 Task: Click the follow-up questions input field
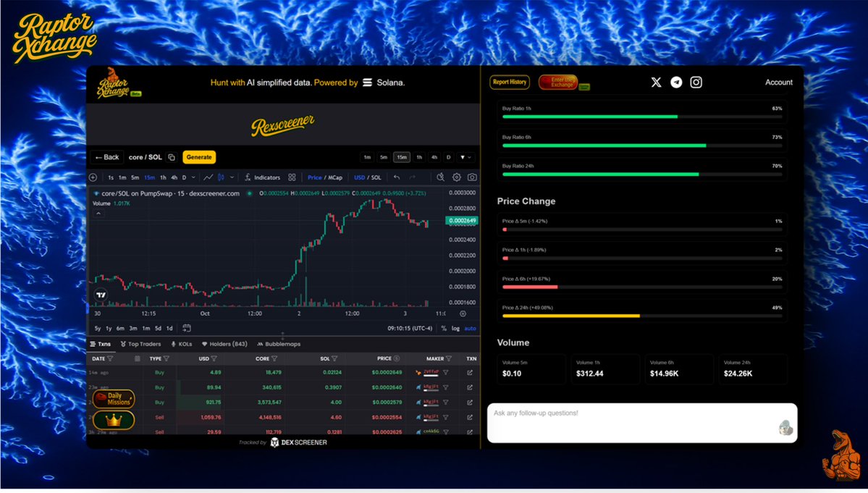642,423
